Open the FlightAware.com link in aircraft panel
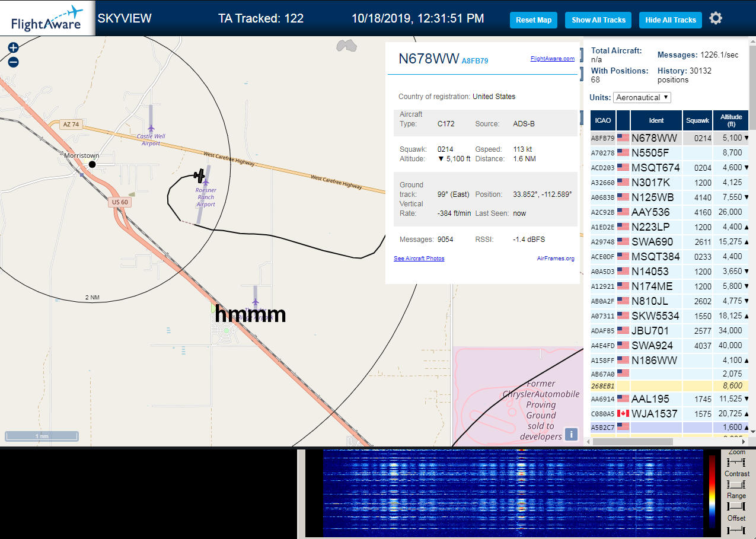 tap(553, 59)
